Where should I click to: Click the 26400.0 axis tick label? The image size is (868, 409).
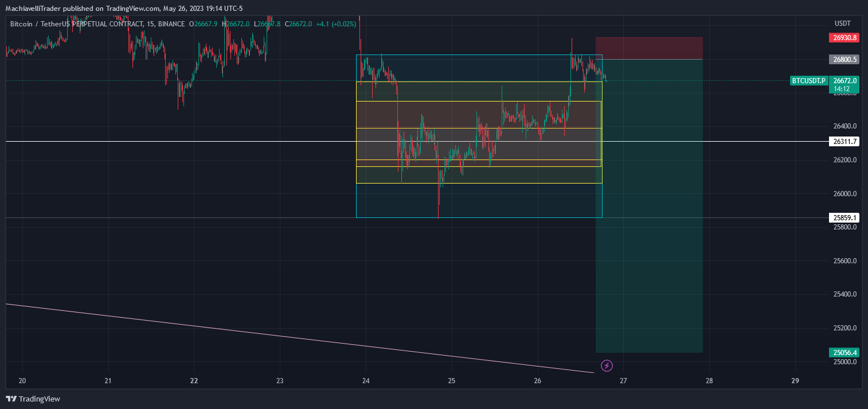pyautogui.click(x=845, y=126)
